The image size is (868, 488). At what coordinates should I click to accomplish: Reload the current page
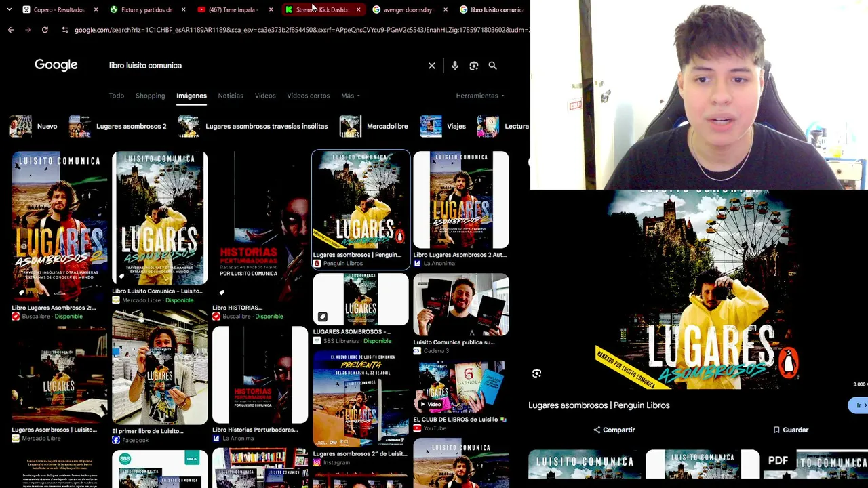pos(45,30)
